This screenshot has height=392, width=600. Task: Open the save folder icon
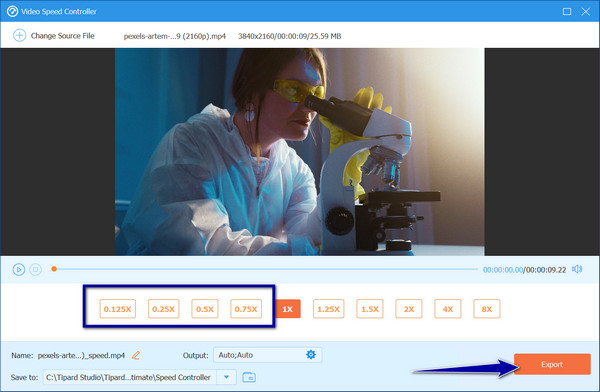249,377
